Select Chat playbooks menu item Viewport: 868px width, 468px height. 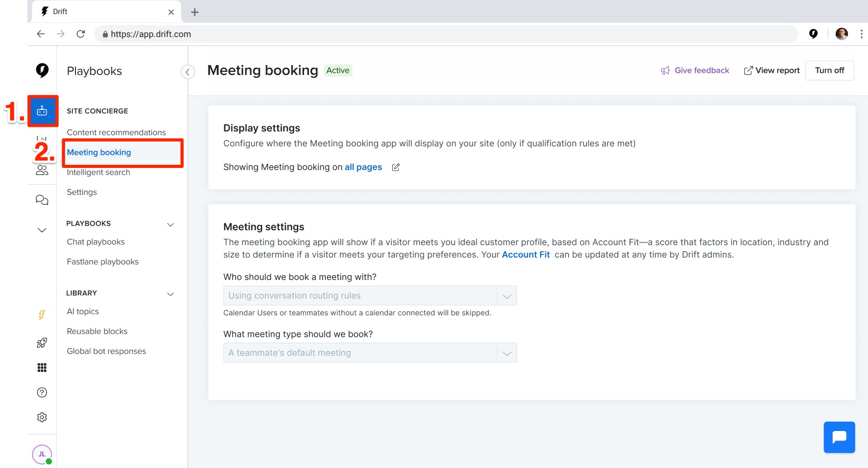pos(96,242)
